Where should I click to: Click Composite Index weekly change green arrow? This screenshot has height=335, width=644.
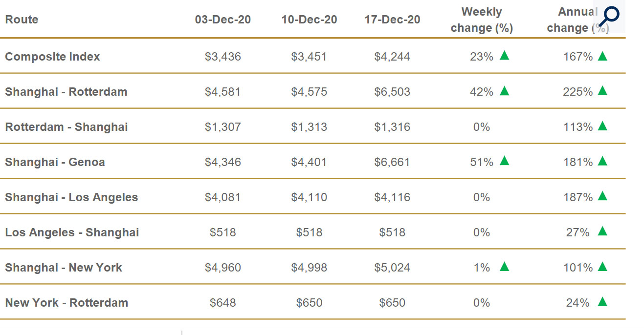click(x=505, y=56)
